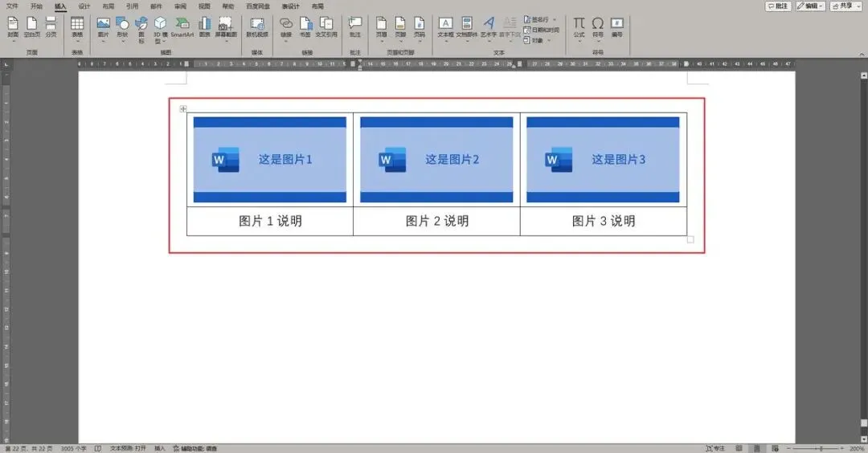Screen dimensions: 868x453
Task: Insert a SmartArt graphic
Action: [182, 27]
